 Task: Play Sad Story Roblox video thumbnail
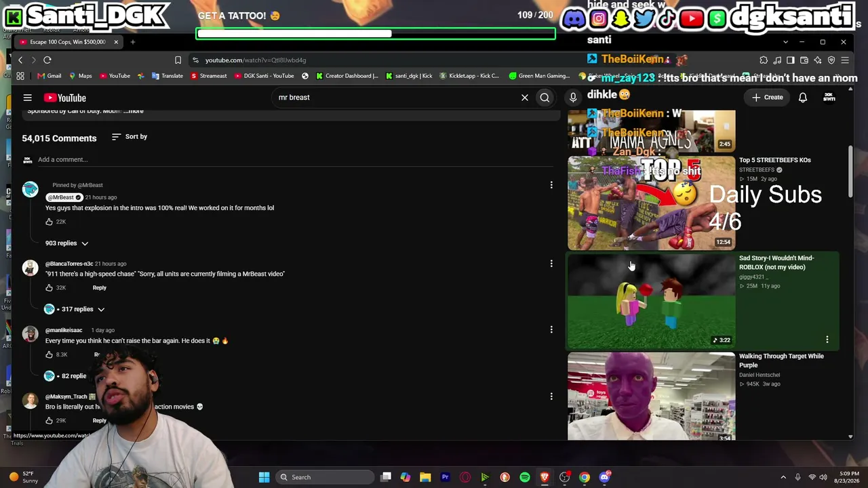point(651,301)
